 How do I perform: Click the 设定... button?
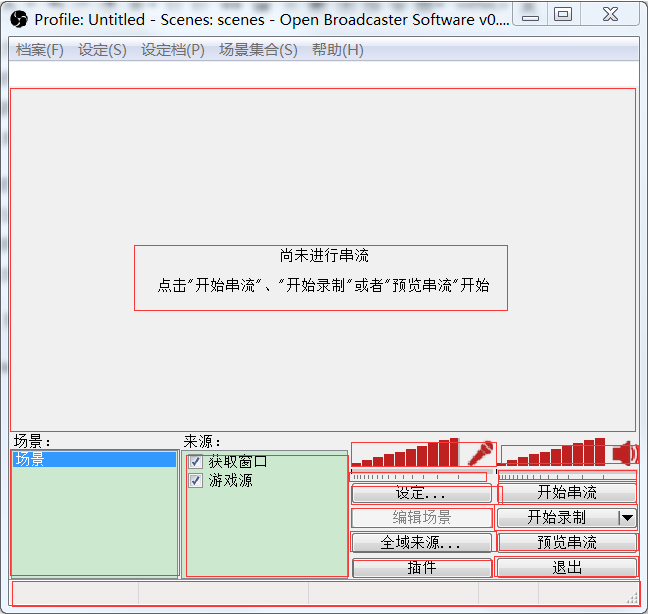pos(422,493)
